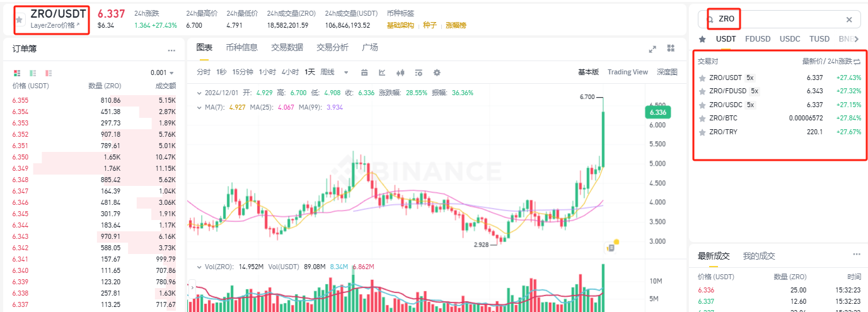Select the 图表 tab
The height and width of the screenshot is (312, 868).
[204, 47]
